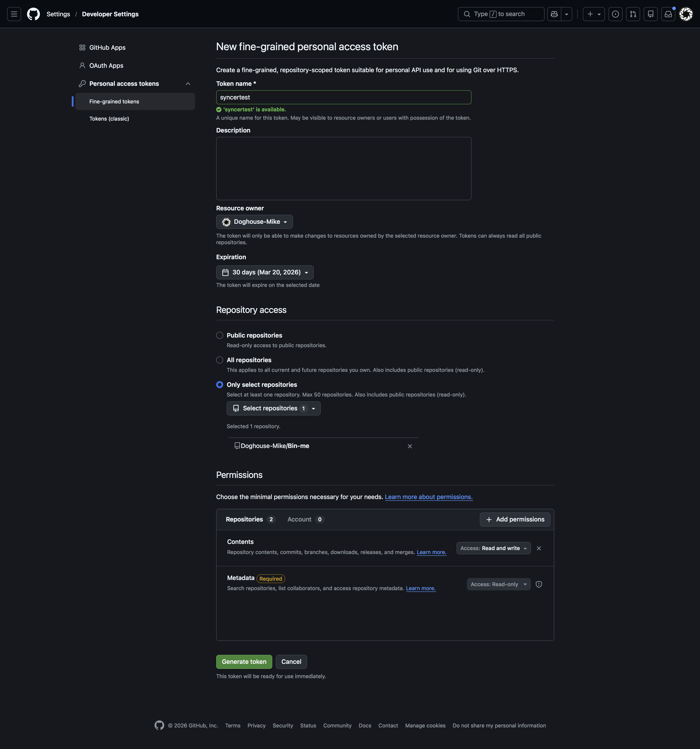This screenshot has width=700, height=749.
Task: Click into the Description text area
Action: pos(343,168)
